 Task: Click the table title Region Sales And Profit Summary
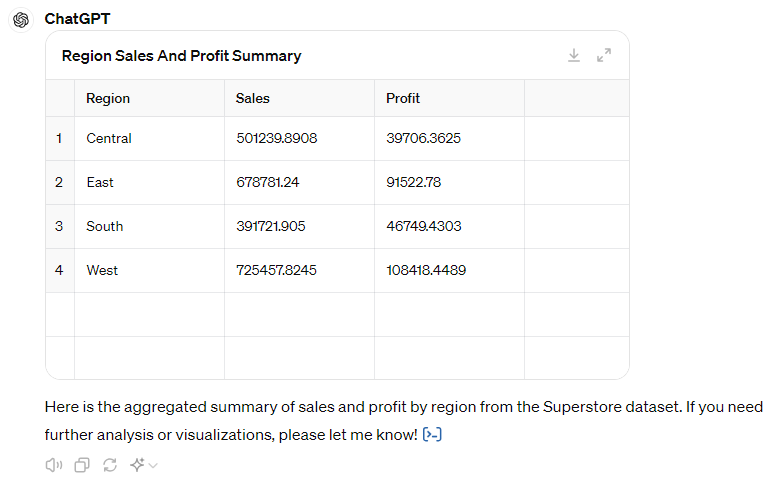tap(181, 56)
